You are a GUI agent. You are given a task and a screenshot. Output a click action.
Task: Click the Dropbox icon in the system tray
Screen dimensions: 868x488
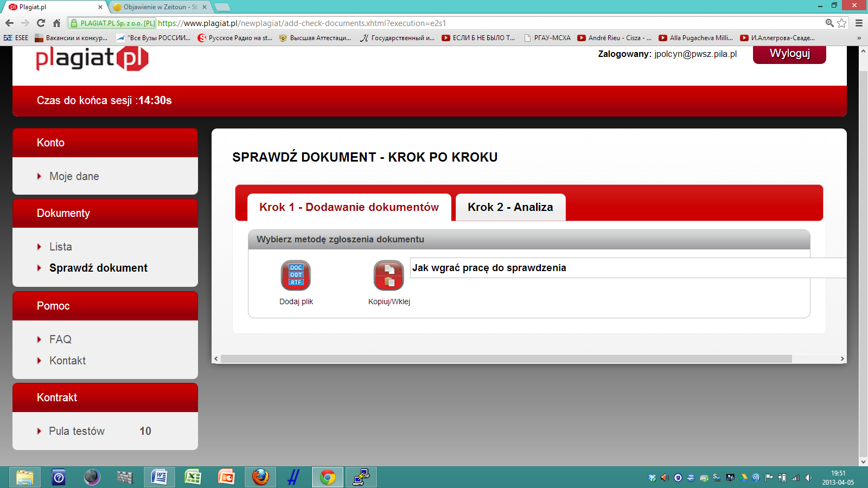coord(652,478)
